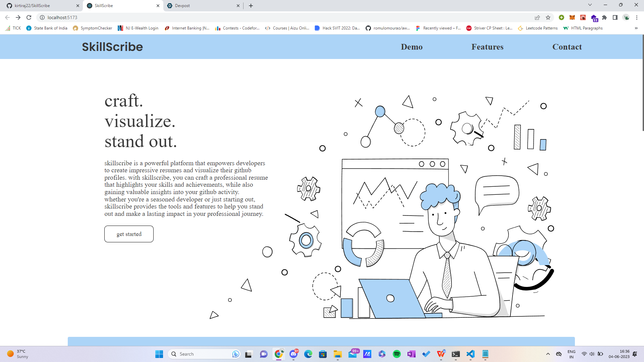The image size is (644, 362).
Task: Toggle the browser side panel icon
Action: tap(615, 17)
